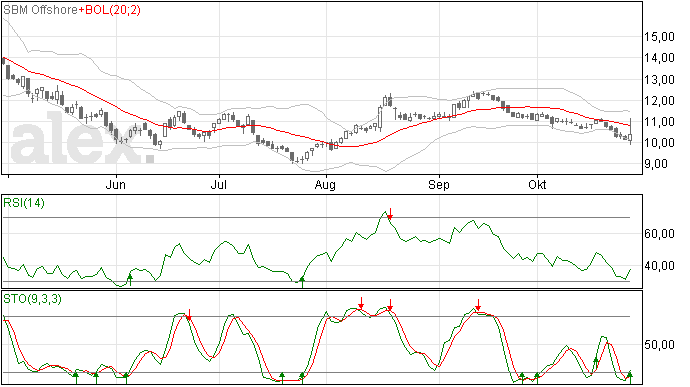Viewport: 690px width, 387px height.
Task: Click the 10,00 price axis value
Action: tap(659, 143)
